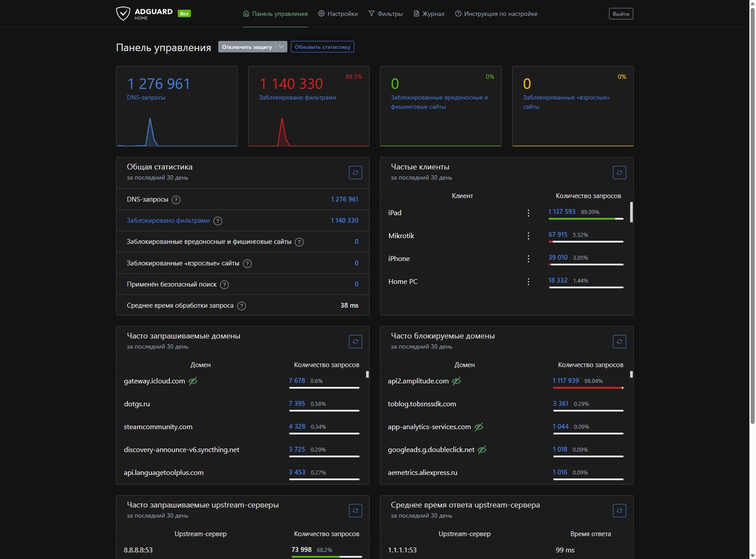Open help icon next to вредоносные и фишинговые сайты

[x=299, y=242]
